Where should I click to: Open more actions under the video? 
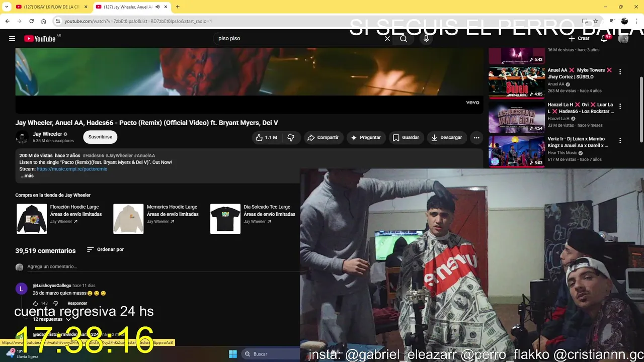476,137
